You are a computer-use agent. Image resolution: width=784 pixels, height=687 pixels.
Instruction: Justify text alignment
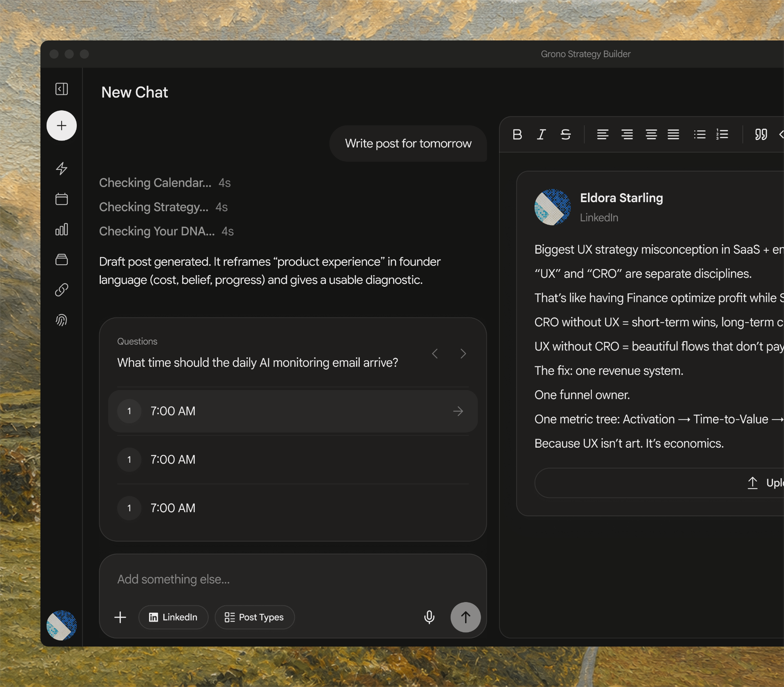tap(673, 134)
